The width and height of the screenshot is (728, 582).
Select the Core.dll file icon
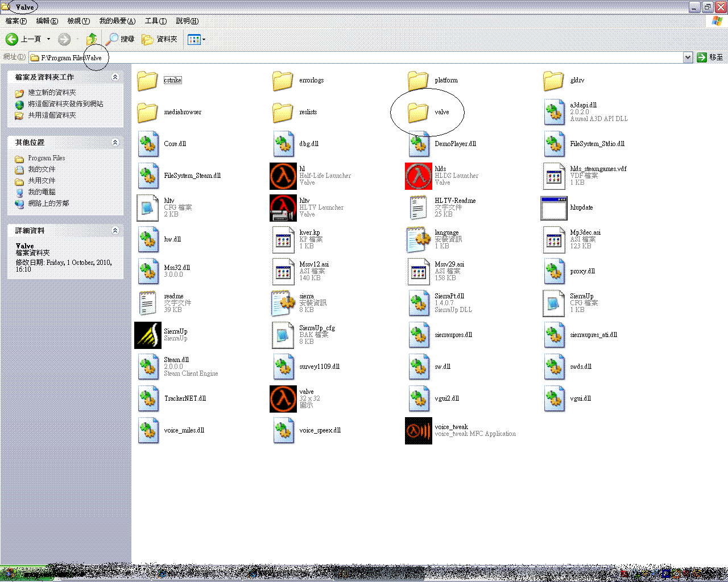tap(148, 144)
